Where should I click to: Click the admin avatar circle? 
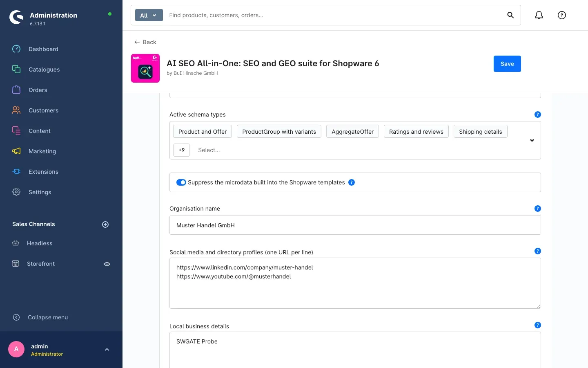coord(16,349)
